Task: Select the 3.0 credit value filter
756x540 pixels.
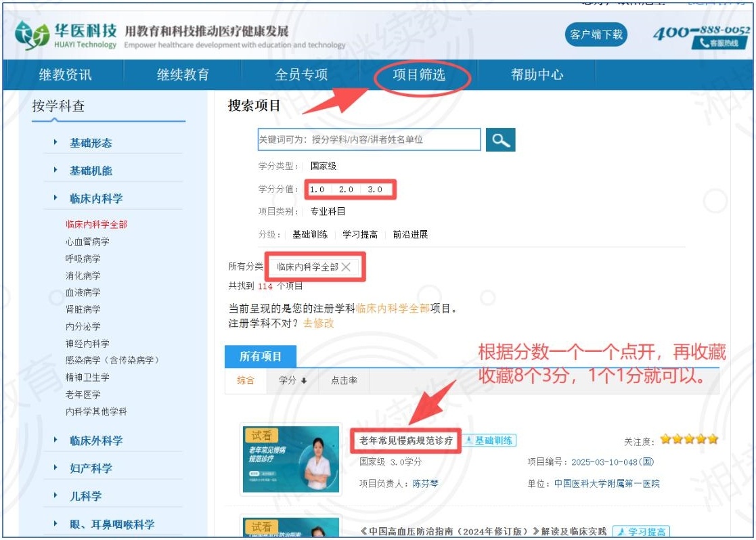Action: point(375,189)
